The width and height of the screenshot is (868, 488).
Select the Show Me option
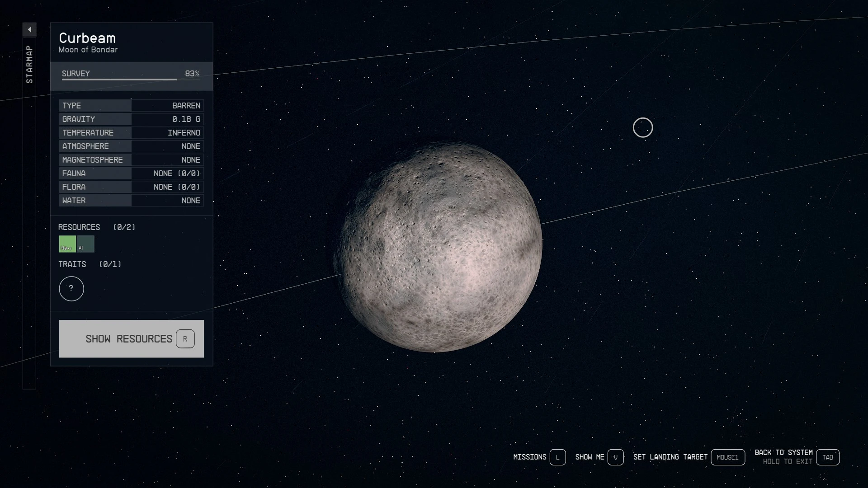[590, 457]
